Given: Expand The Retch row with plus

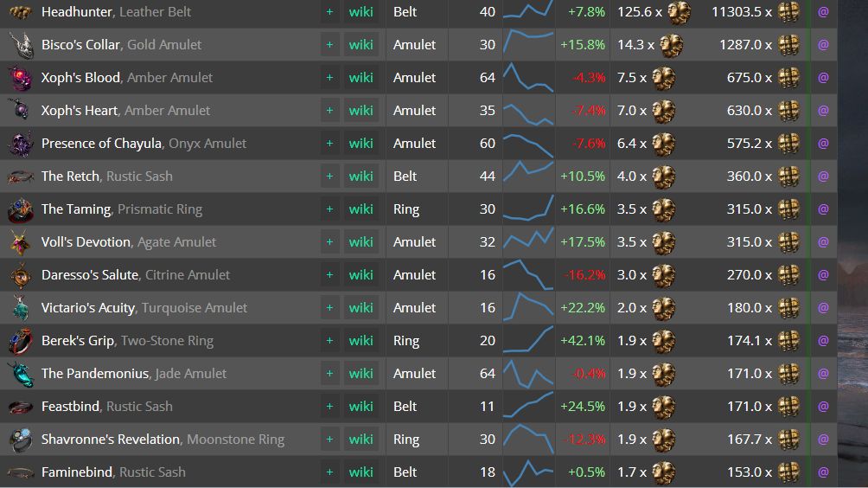Looking at the screenshot, I should point(329,177).
